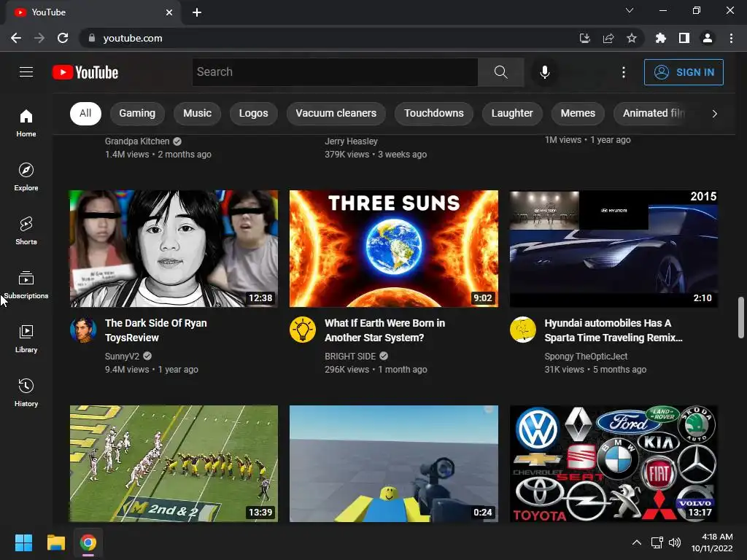Play the THREE SUNS thumbnail
747x560 pixels.
(394, 249)
